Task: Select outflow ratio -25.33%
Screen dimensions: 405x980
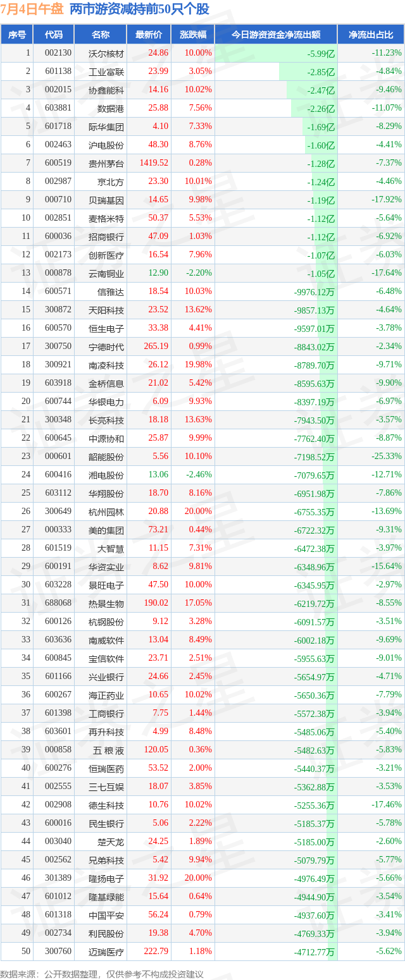Action: click(x=386, y=456)
